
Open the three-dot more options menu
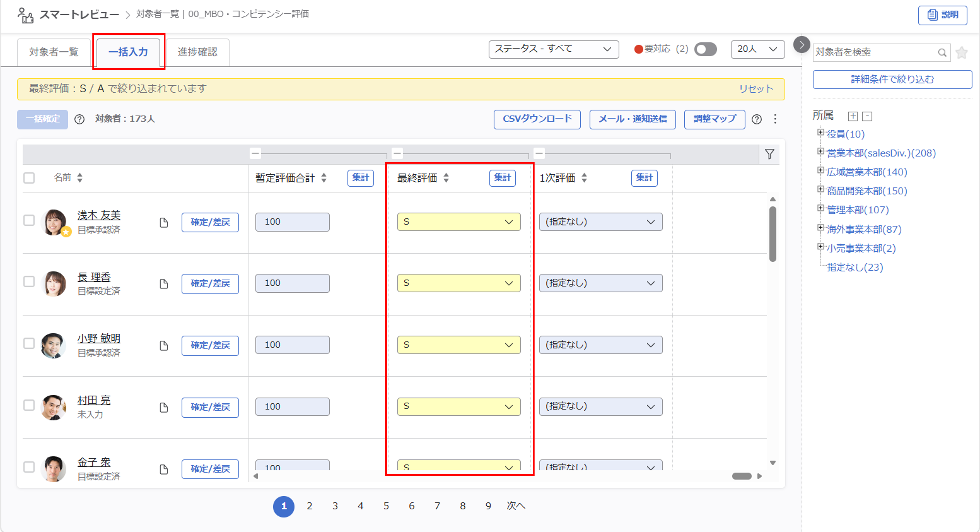[775, 119]
